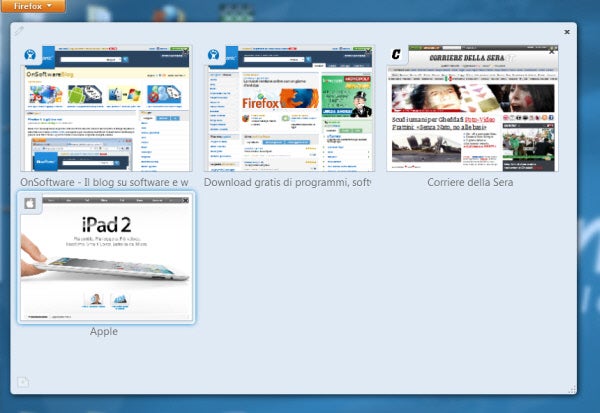This screenshot has height=413, width=600.
Task: Open the Firefox menu button
Action: pyautogui.click(x=33, y=6)
